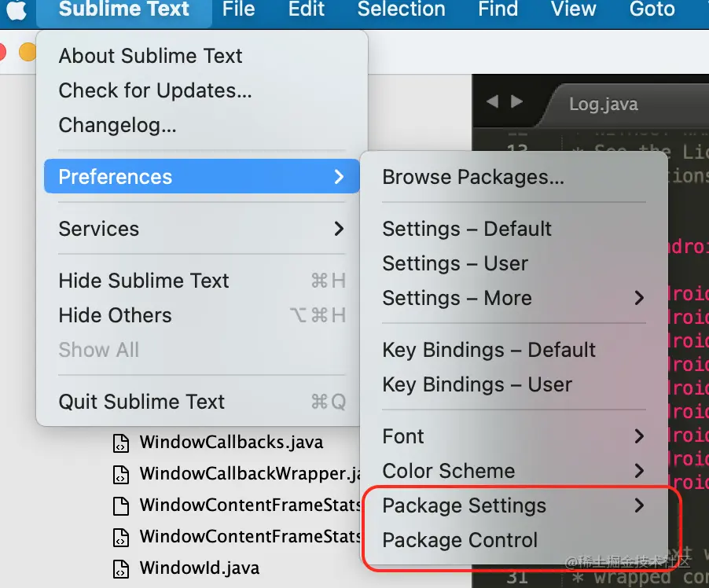Select Check for Updates…
The height and width of the screenshot is (588, 709).
tap(155, 90)
